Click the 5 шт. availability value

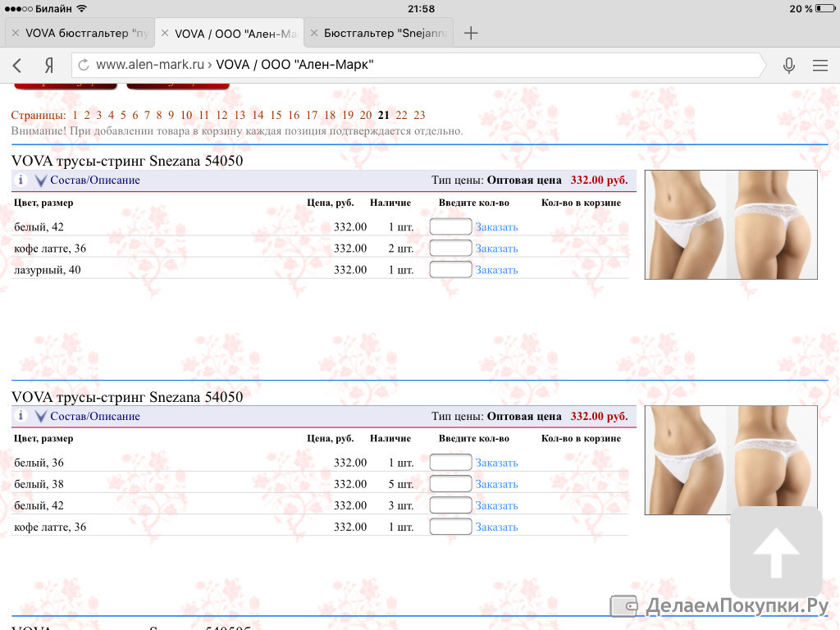(401, 484)
